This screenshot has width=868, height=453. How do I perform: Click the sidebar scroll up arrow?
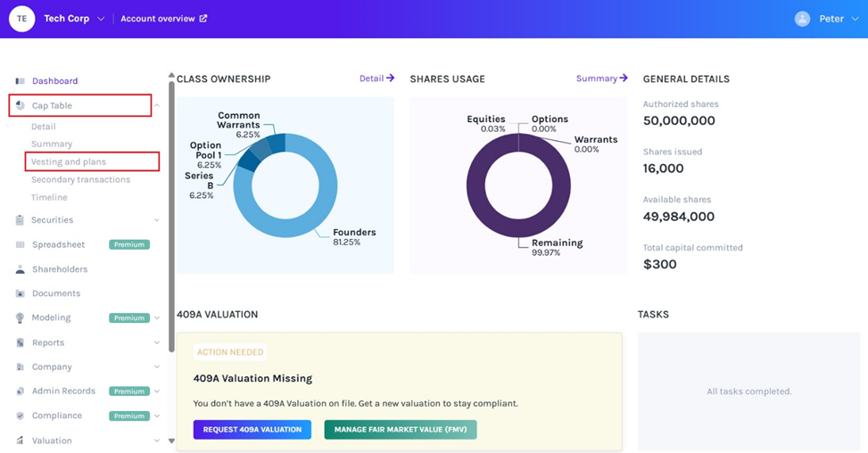tap(171, 75)
